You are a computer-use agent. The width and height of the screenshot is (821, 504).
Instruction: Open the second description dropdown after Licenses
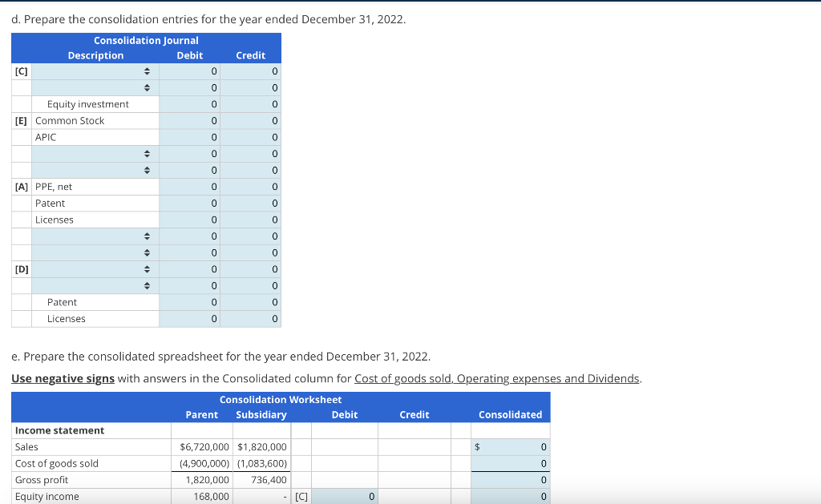coord(147,252)
